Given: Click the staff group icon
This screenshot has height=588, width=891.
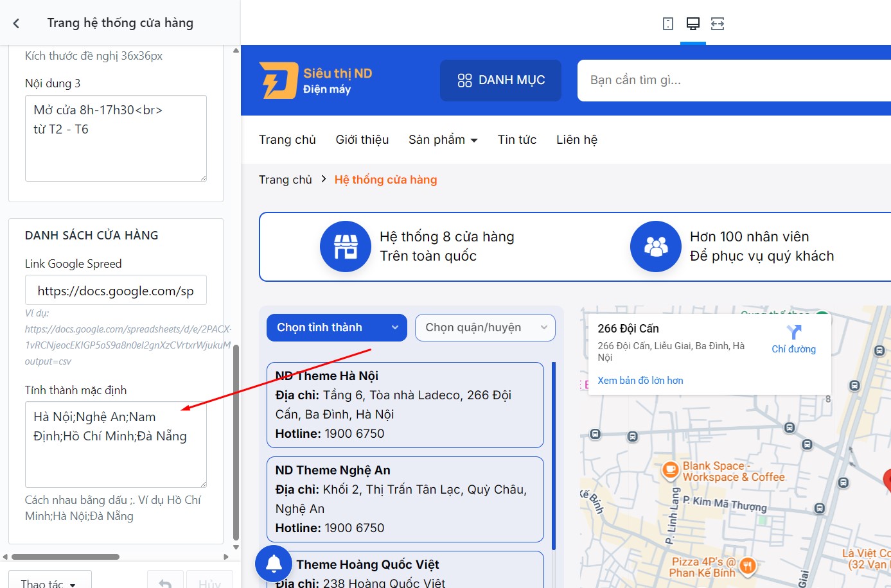Looking at the screenshot, I should [x=656, y=246].
